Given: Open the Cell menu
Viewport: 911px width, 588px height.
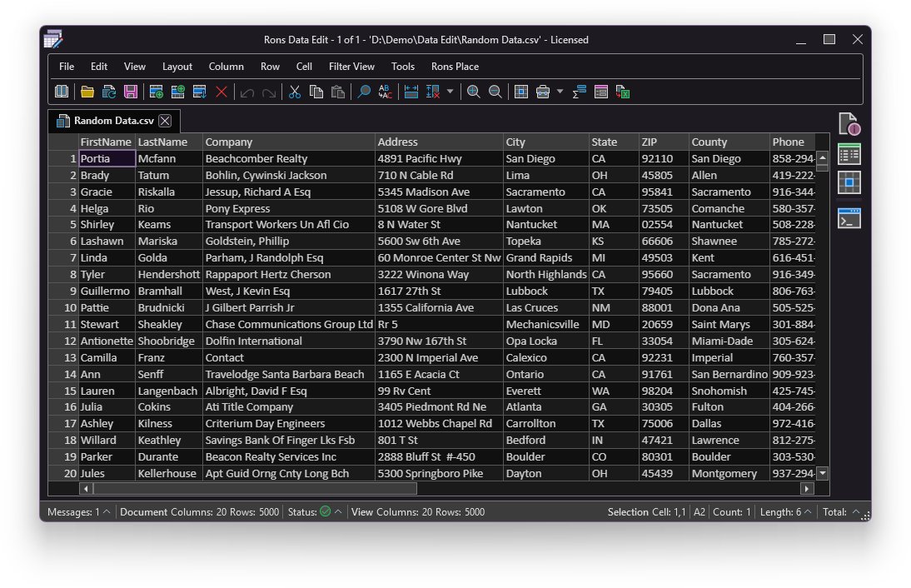Looking at the screenshot, I should [304, 67].
